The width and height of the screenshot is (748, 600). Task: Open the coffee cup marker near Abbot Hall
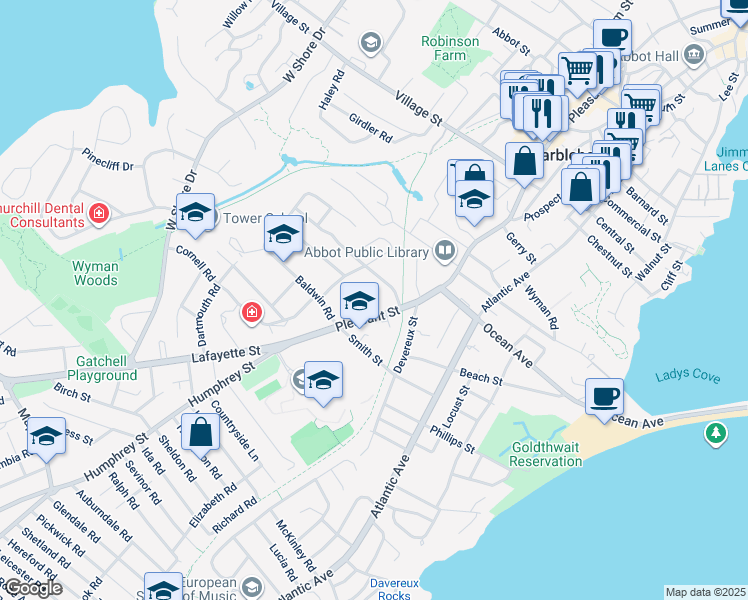(x=612, y=38)
